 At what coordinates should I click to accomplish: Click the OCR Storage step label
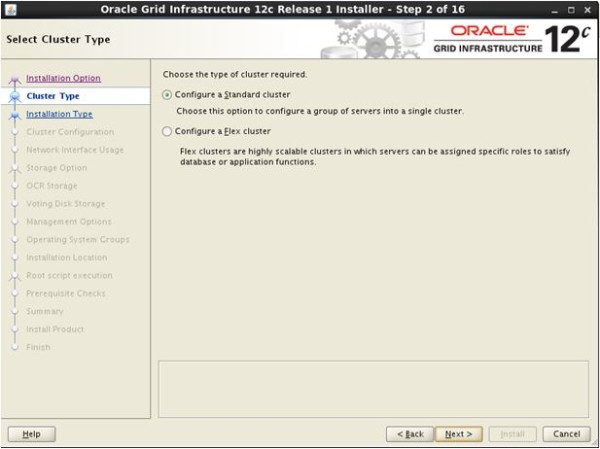pos(52,186)
